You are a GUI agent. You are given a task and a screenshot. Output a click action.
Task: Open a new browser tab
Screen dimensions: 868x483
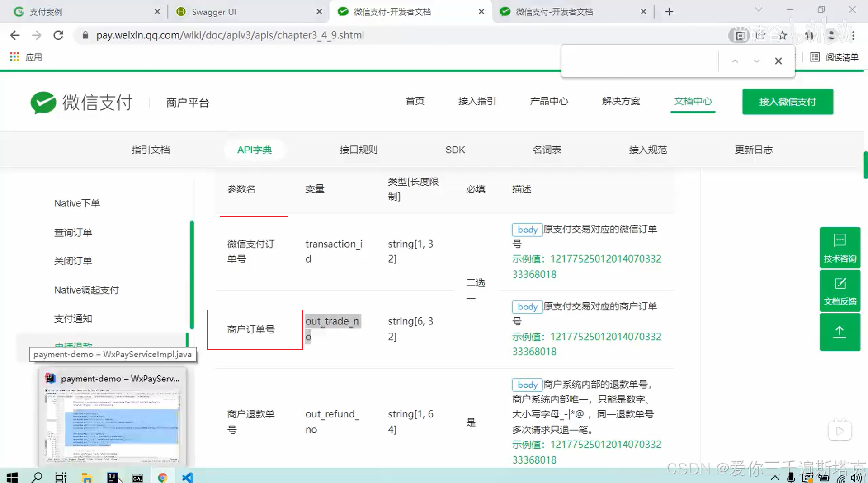pos(670,12)
